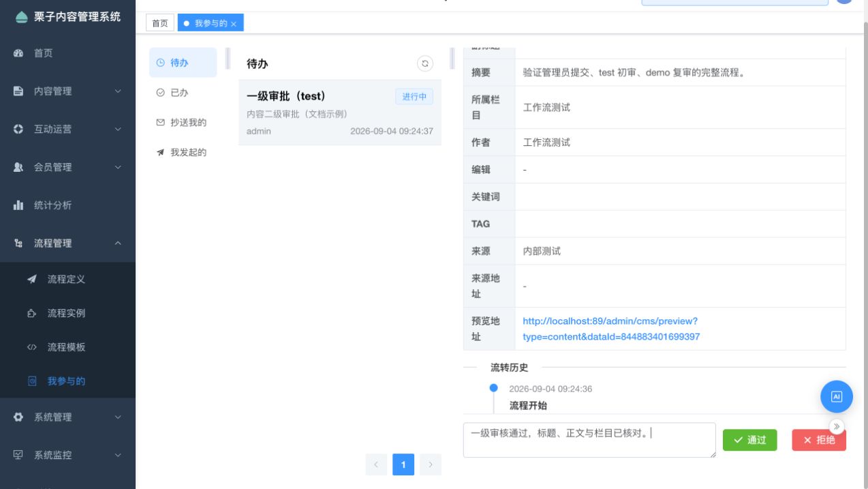The height and width of the screenshot is (489, 868).
Task: Open 流程定义 submenu item
Action: point(67,280)
